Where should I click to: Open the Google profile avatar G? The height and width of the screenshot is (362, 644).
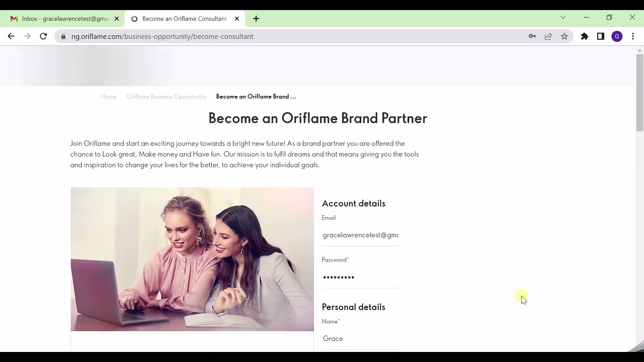point(617,36)
